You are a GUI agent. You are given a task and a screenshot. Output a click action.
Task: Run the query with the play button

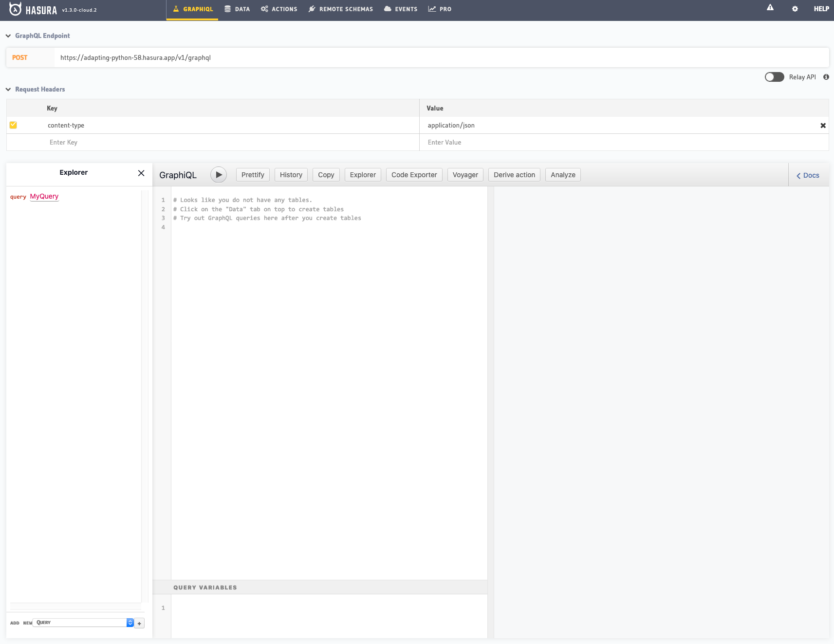[x=219, y=175]
